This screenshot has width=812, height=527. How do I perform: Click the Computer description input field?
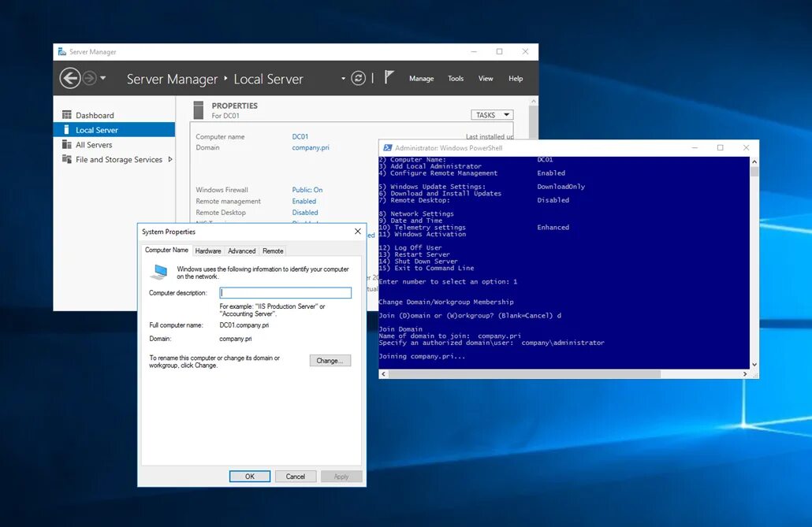pyautogui.click(x=285, y=293)
